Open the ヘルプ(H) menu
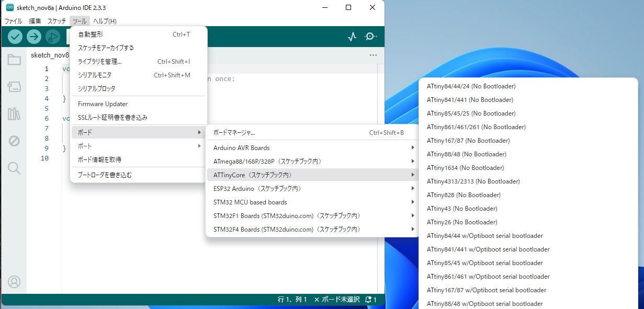The height and width of the screenshot is (309, 644). (x=105, y=21)
